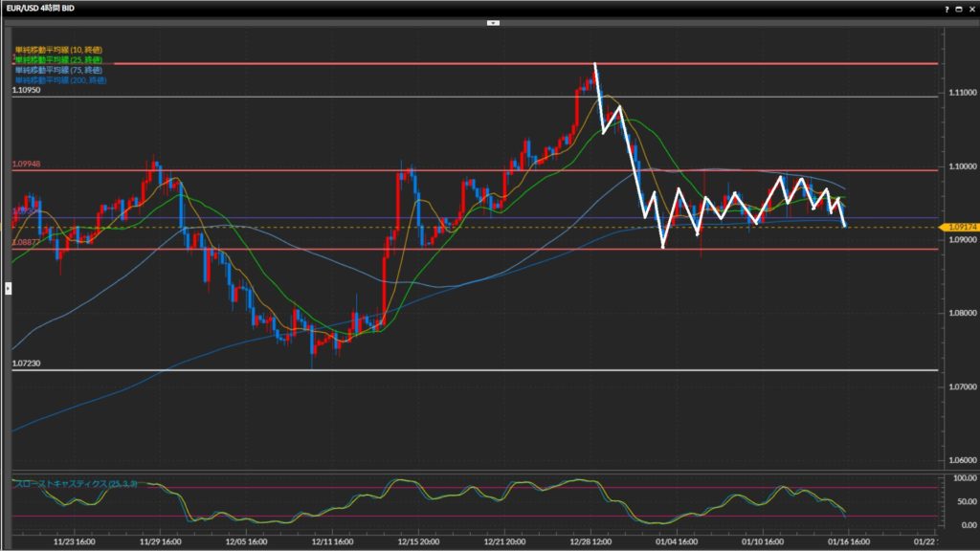This screenshot has width=980, height=551.
Task: Select the 10-period moving average label
Action: pyautogui.click(x=59, y=50)
